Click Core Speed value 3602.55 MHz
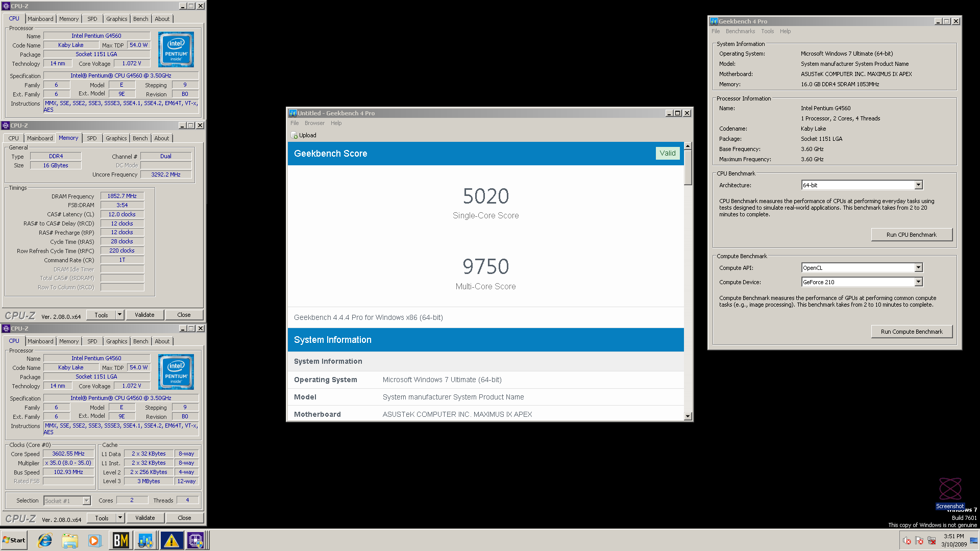The width and height of the screenshot is (980, 551). [x=68, y=454]
